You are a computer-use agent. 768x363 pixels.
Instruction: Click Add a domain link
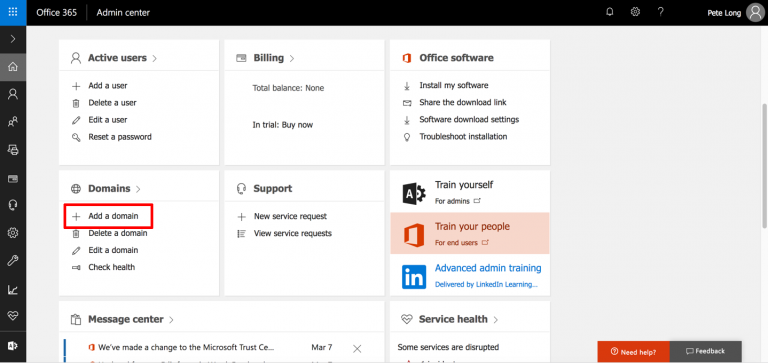click(x=113, y=216)
